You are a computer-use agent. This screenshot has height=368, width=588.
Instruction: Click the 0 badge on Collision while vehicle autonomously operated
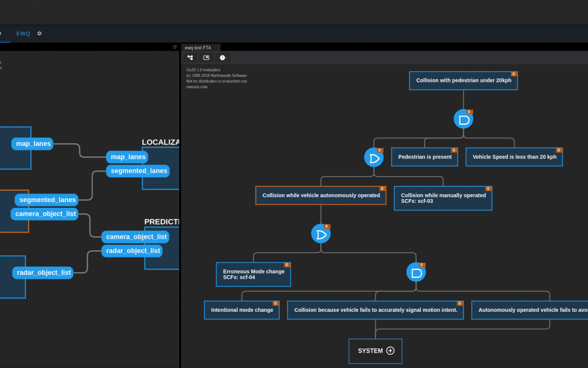382,189
